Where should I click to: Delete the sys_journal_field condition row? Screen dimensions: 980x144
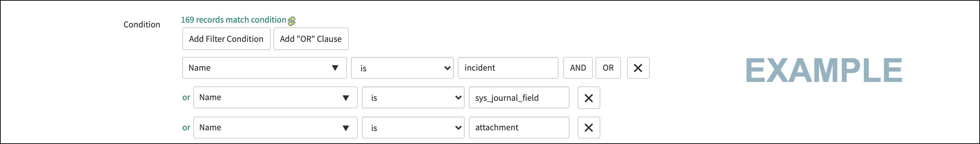tap(589, 98)
